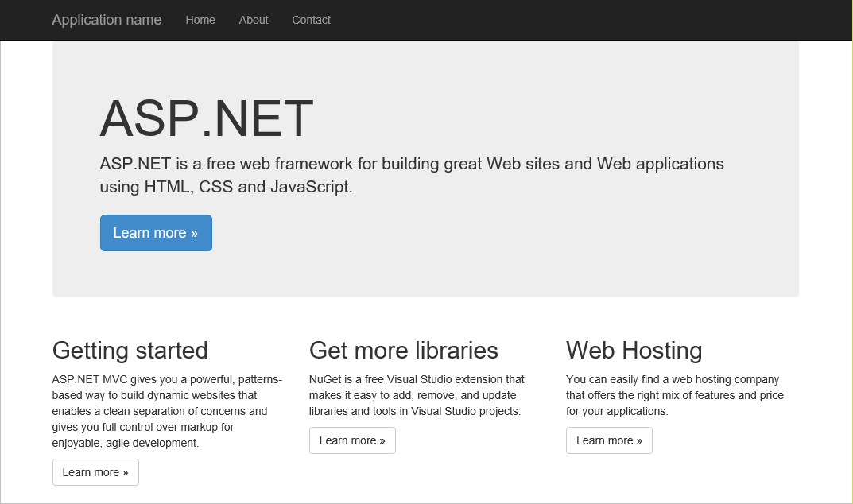Click the large ASP.NET heading
Screen dimensions: 853x504
tap(207, 119)
